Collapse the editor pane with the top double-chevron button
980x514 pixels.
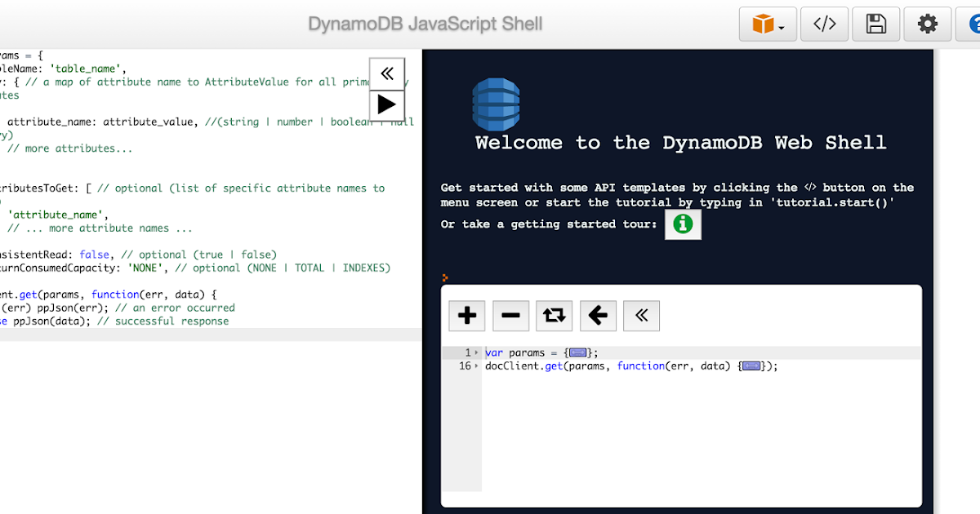pyautogui.click(x=386, y=73)
